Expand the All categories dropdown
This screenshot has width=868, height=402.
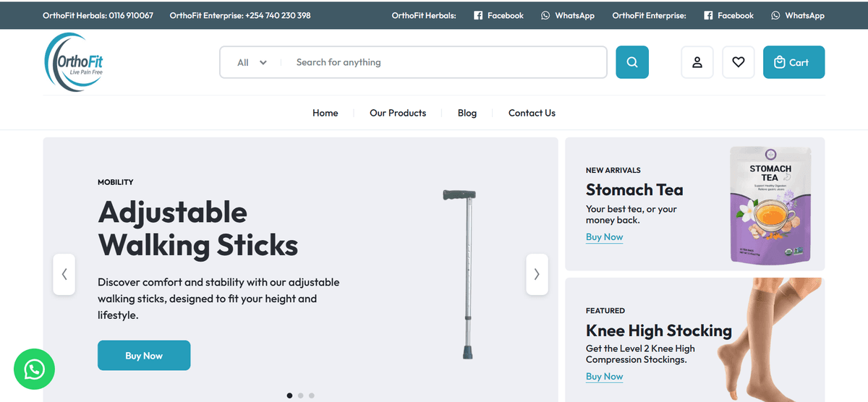click(252, 62)
